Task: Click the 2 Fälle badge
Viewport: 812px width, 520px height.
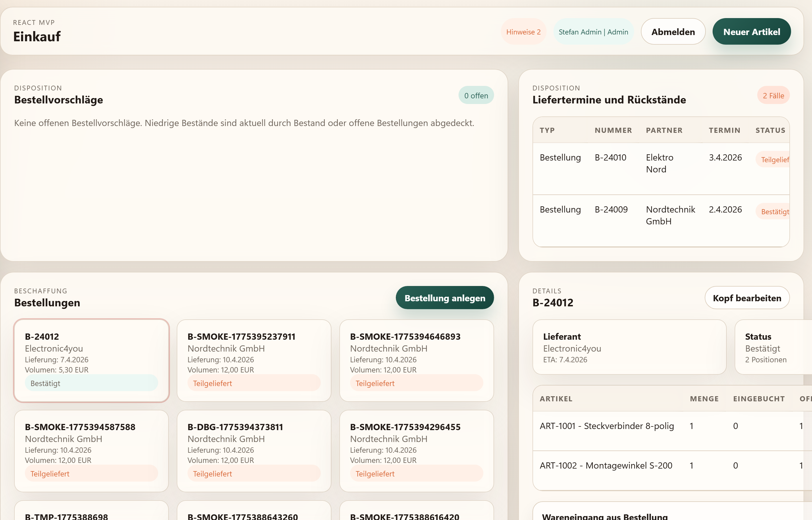Action: [x=773, y=96]
